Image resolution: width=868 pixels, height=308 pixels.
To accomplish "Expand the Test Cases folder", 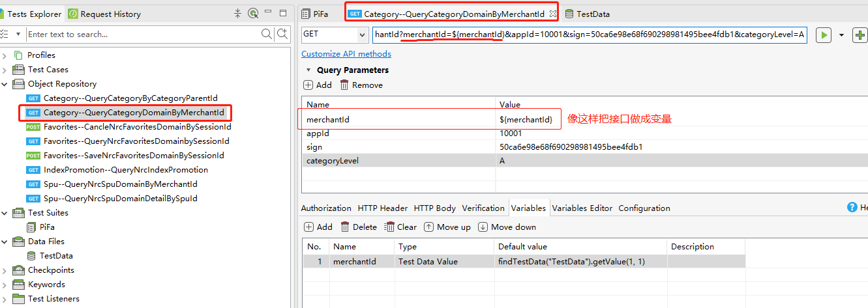I will coord(5,70).
